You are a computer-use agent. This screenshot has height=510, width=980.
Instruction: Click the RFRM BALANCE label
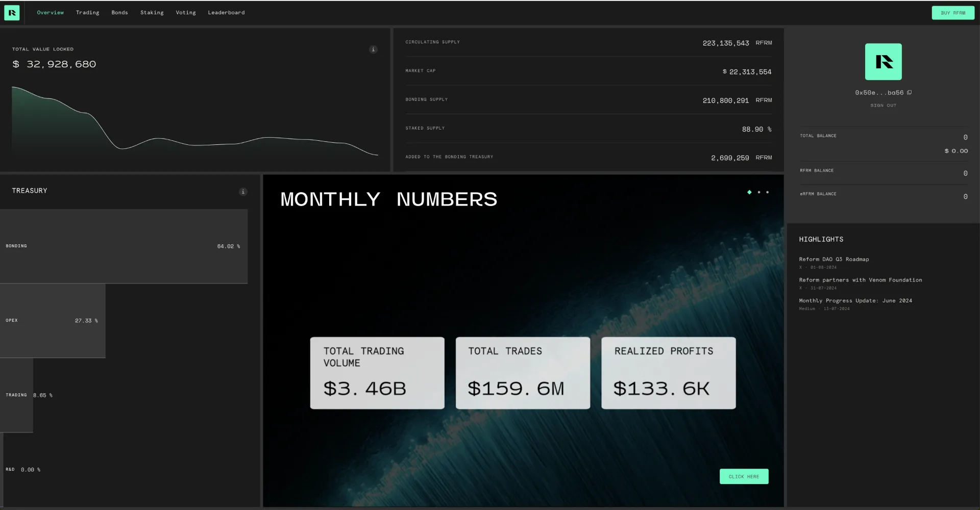817,170
